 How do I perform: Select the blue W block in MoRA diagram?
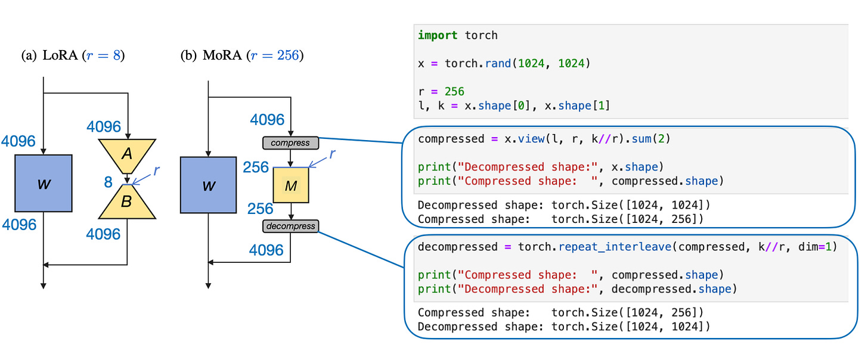208,184
